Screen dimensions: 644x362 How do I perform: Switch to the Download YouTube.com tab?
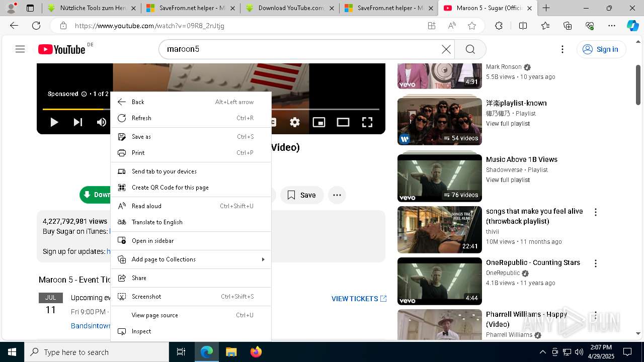point(289,8)
